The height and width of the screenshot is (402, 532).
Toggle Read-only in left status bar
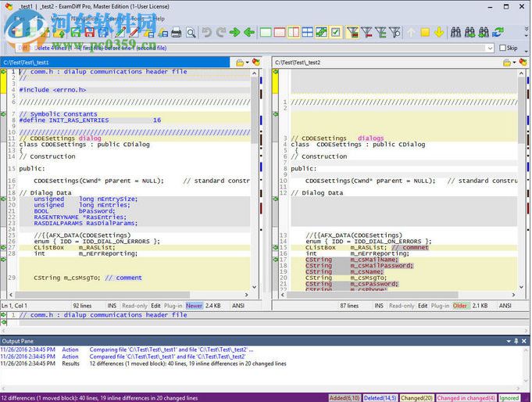(134, 306)
